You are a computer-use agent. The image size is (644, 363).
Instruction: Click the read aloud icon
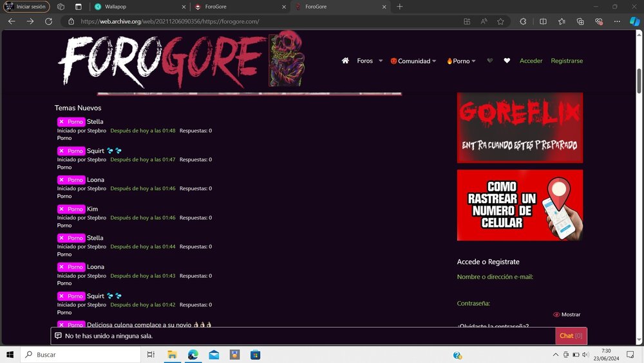484,21
